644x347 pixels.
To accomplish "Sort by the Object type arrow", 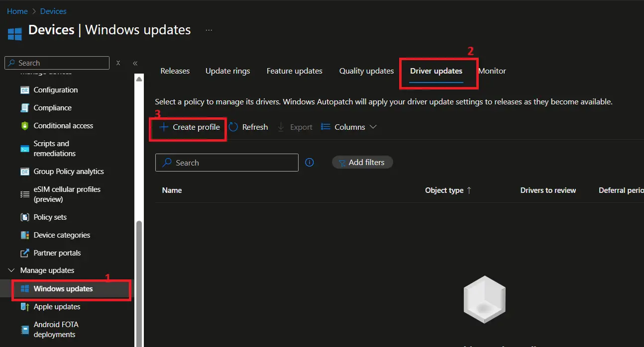I will [x=469, y=190].
